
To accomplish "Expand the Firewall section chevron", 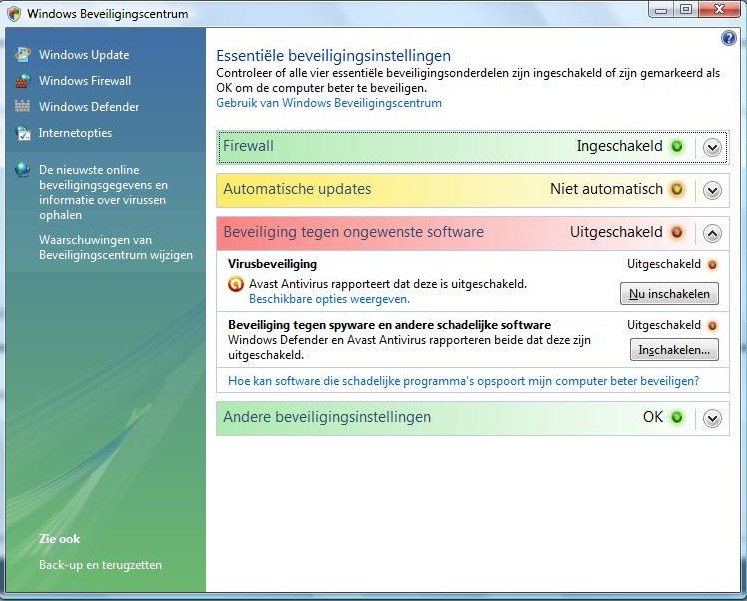I will pos(712,148).
